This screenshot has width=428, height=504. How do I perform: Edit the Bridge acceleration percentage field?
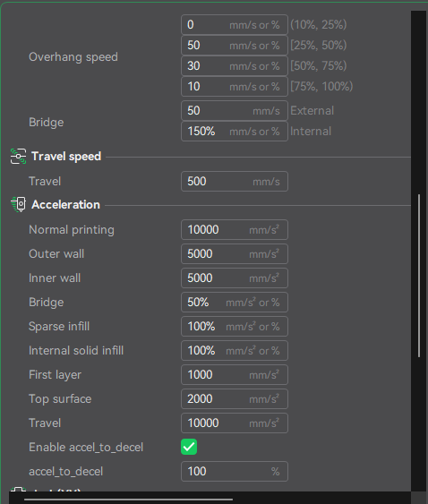point(235,303)
